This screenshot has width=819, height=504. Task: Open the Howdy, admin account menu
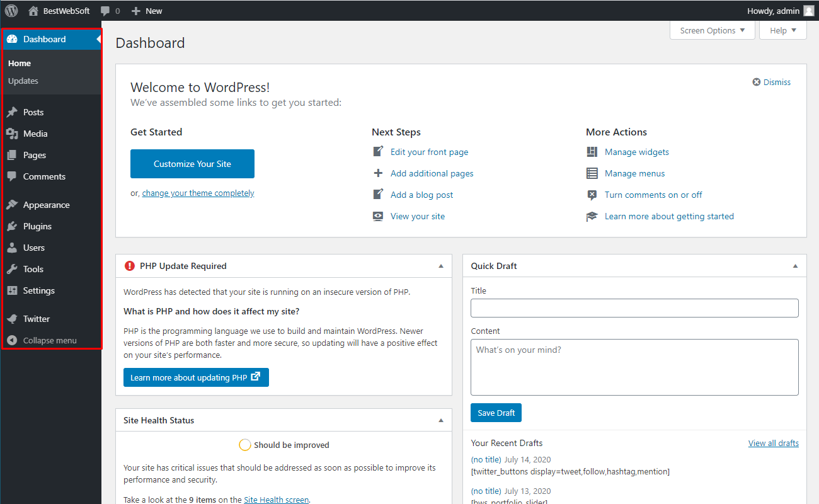click(x=781, y=11)
